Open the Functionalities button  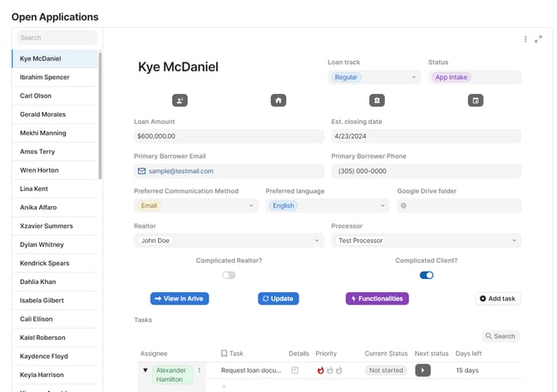pyautogui.click(x=377, y=299)
